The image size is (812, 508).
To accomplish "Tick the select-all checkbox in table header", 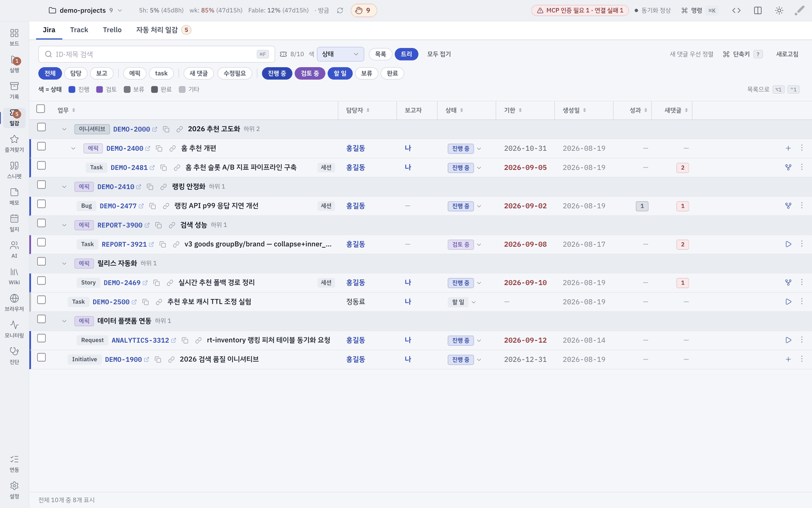I will pos(41,108).
